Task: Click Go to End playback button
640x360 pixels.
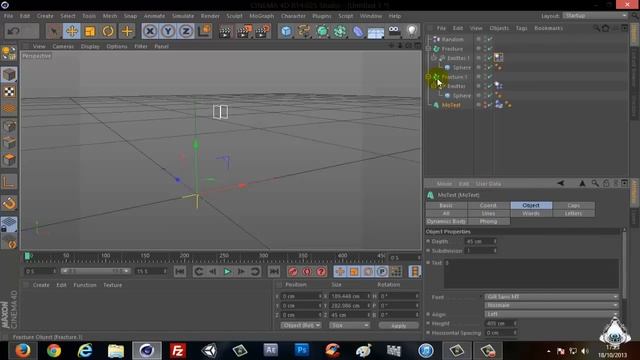Action: point(274,271)
